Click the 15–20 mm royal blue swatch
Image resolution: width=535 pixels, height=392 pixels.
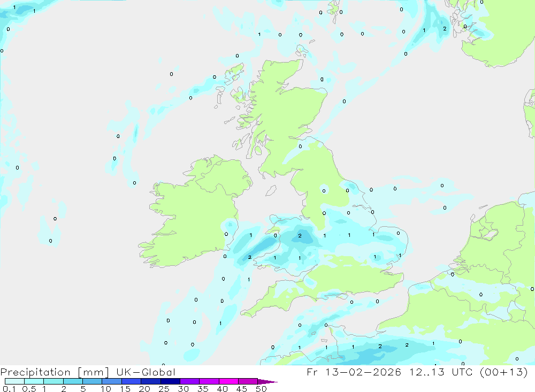tap(132, 381)
